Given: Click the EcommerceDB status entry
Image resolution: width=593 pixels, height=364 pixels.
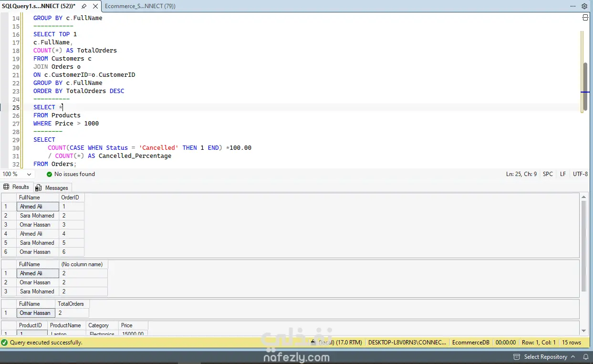Looking at the screenshot, I should click(471, 343).
